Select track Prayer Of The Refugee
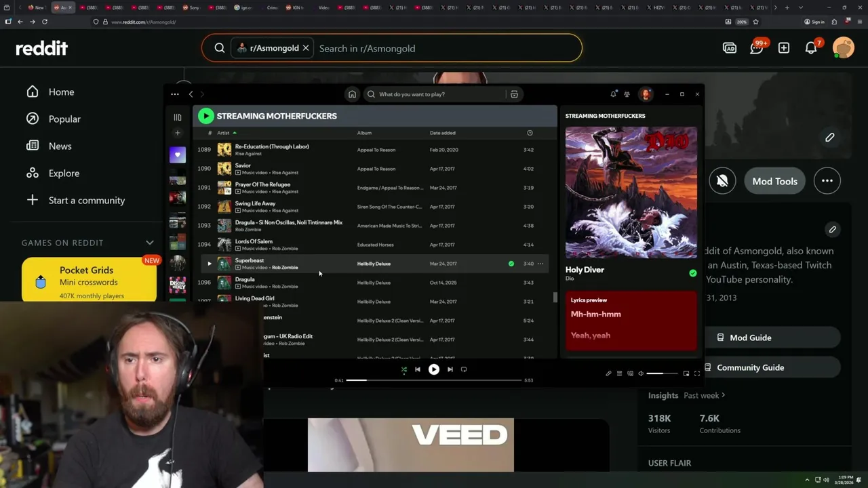 point(262,184)
